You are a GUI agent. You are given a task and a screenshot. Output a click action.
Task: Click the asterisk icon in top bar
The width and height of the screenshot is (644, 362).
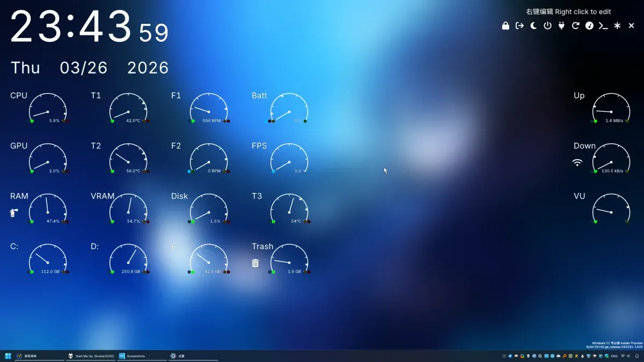pos(617,26)
